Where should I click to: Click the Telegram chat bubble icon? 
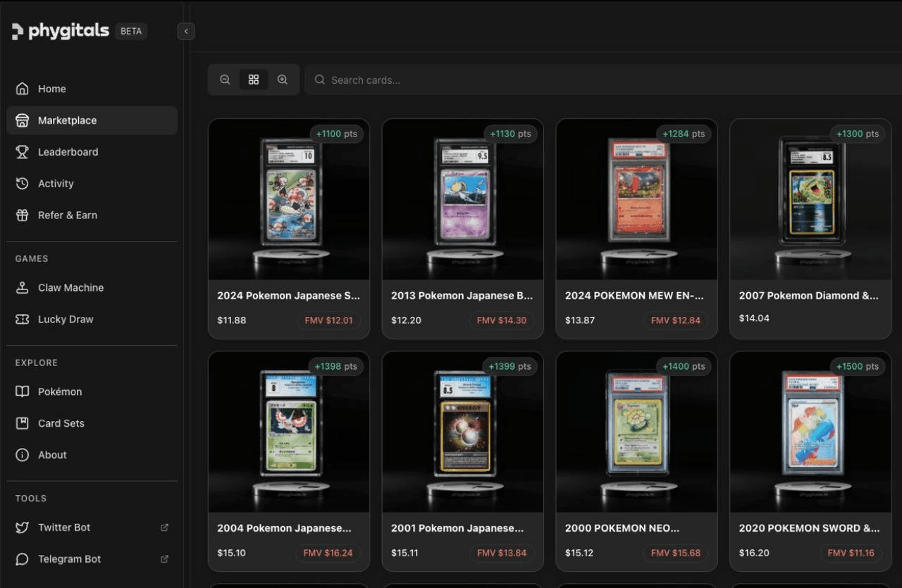point(23,559)
